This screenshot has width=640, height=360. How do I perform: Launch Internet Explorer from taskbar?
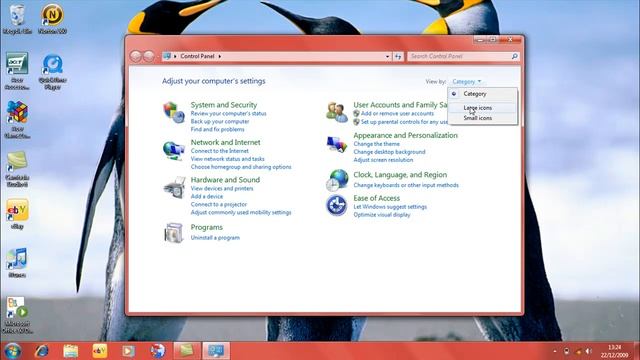click(42, 351)
